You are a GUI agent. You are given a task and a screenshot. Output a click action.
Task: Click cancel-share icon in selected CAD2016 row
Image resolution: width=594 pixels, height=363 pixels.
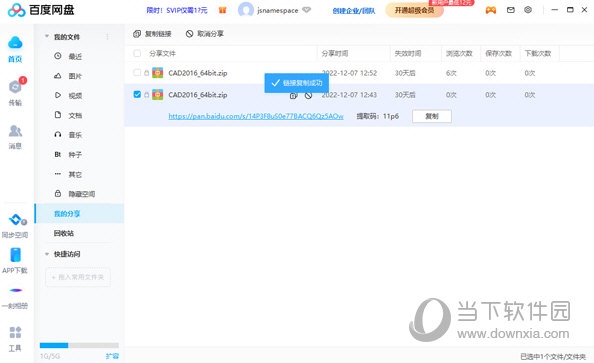click(308, 95)
